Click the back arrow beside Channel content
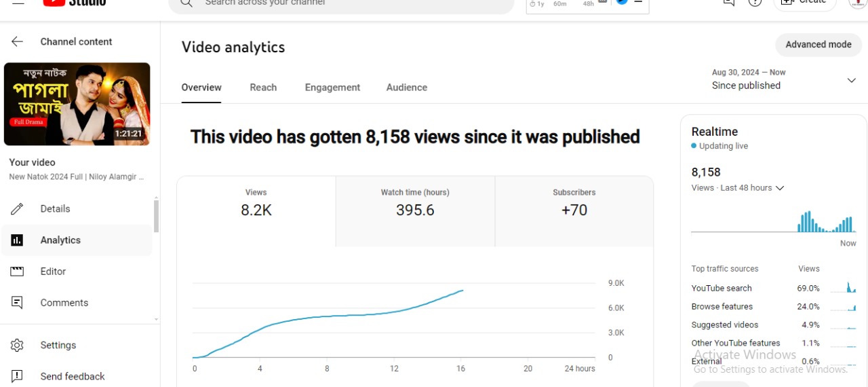Screen dimensions: 868x387 pyautogui.click(x=17, y=41)
